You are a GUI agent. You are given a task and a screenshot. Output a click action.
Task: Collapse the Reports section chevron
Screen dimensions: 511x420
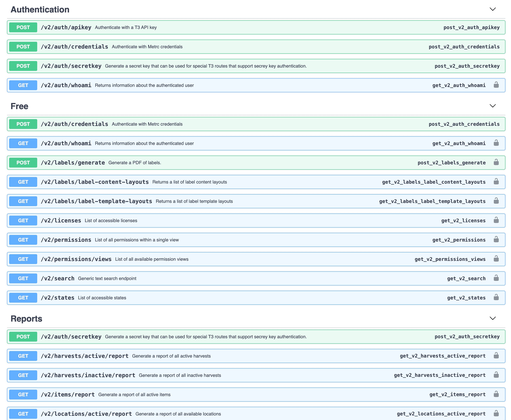point(493,318)
